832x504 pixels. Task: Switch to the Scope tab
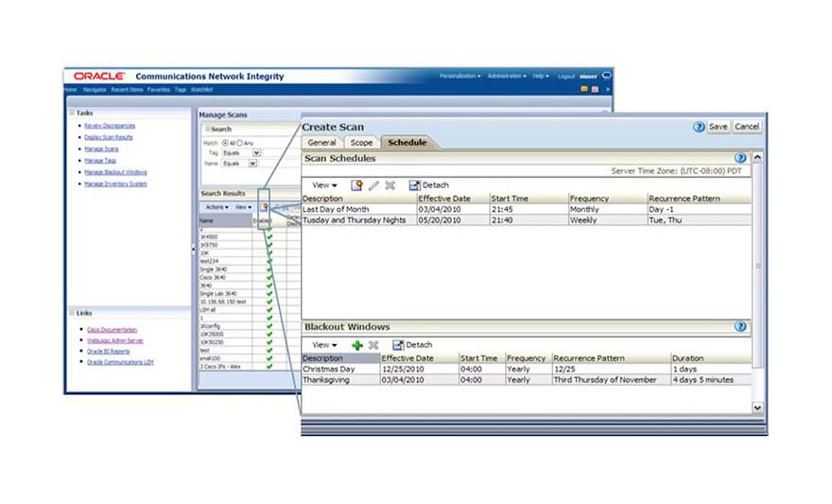point(361,143)
